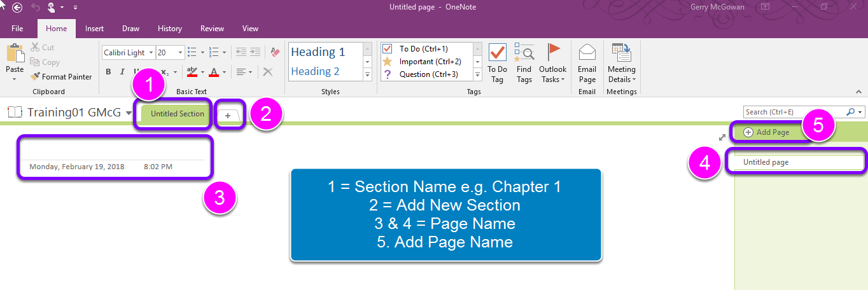Click the Email Page button
The image size is (868, 290).
click(587, 63)
